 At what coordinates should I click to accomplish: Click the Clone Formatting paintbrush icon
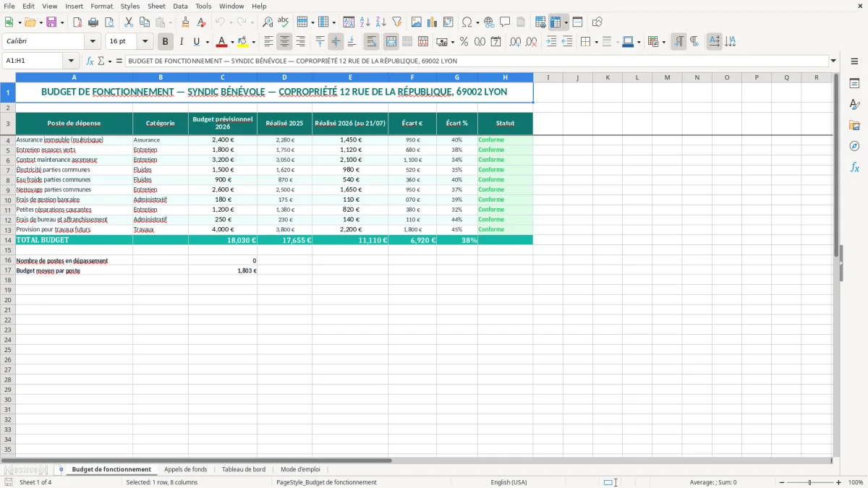(x=186, y=22)
